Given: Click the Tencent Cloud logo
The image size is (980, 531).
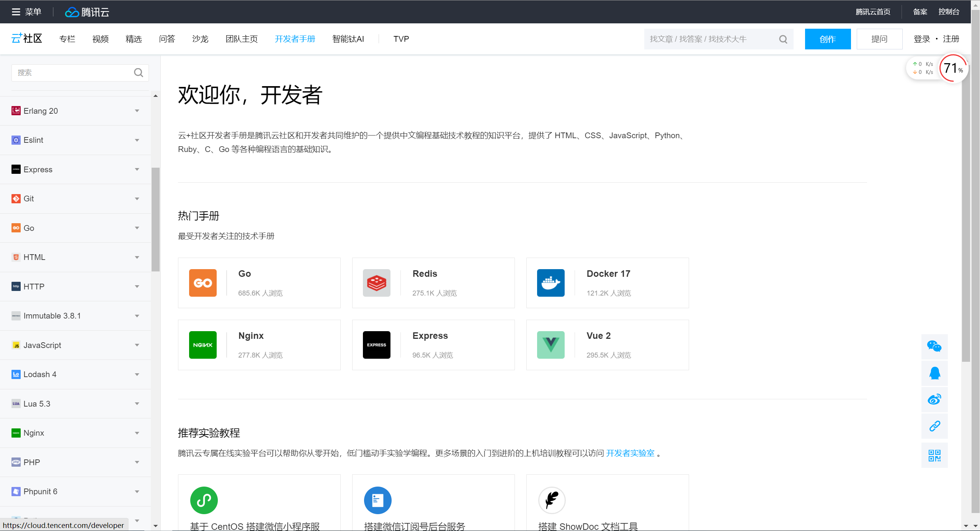Looking at the screenshot, I should click(x=87, y=12).
